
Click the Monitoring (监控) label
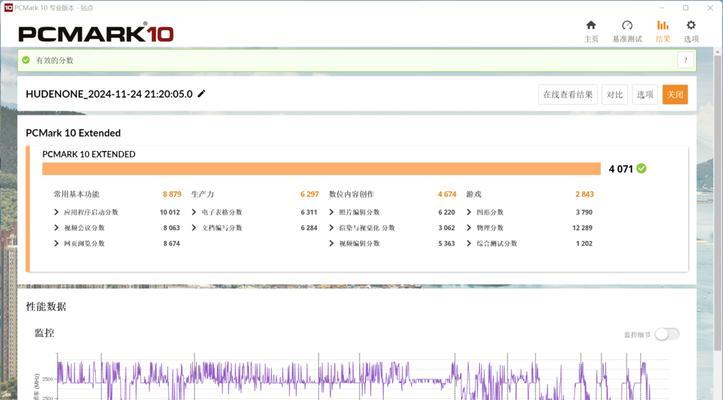[44, 333]
